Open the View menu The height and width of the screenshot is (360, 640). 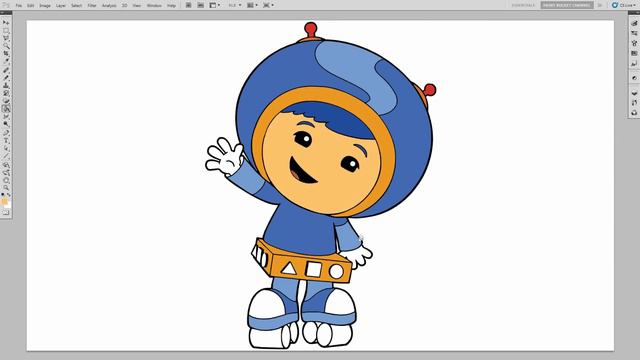coord(137,5)
